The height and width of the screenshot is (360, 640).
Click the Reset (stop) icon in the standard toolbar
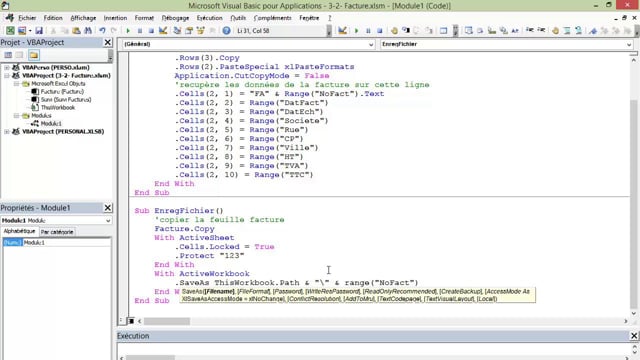(x=151, y=31)
